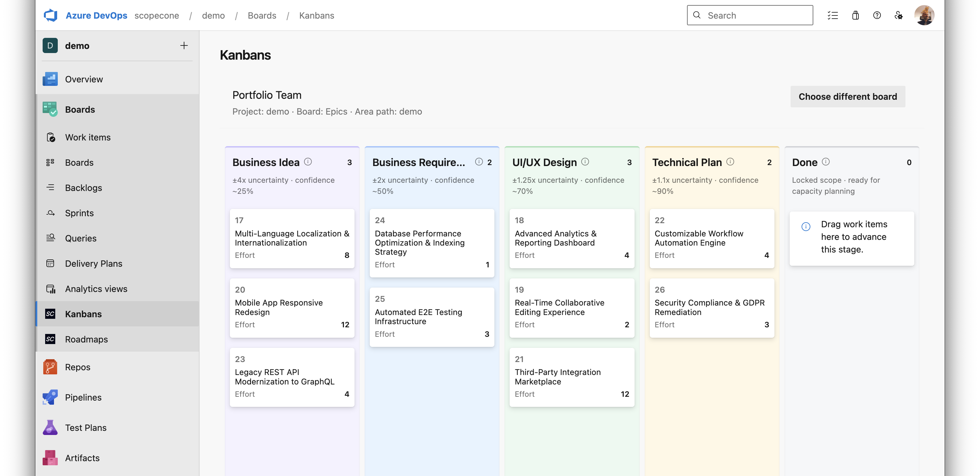Click the Azure DevOps logo

[51, 15]
